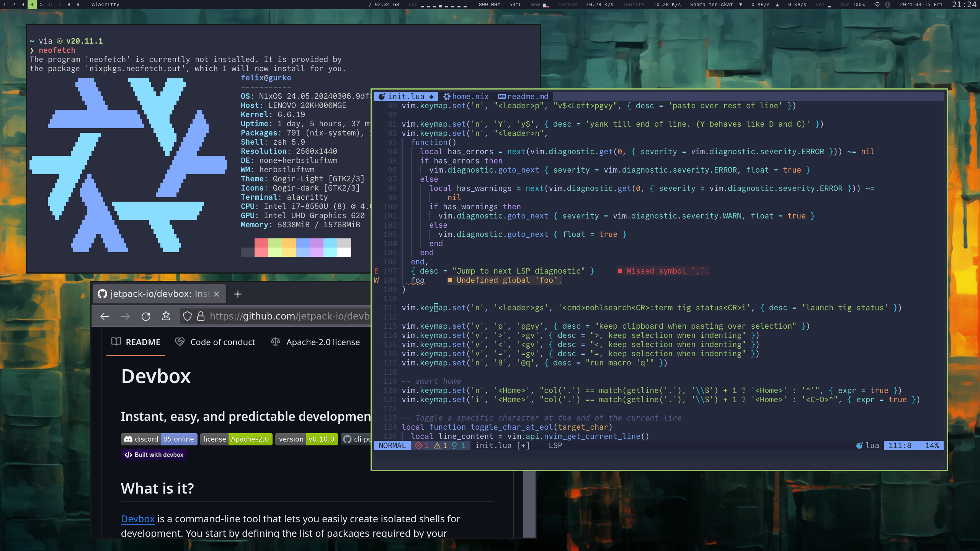Click the modified asterisk on init.lua tab
The width and height of the screenshot is (980, 551).
coord(431,97)
